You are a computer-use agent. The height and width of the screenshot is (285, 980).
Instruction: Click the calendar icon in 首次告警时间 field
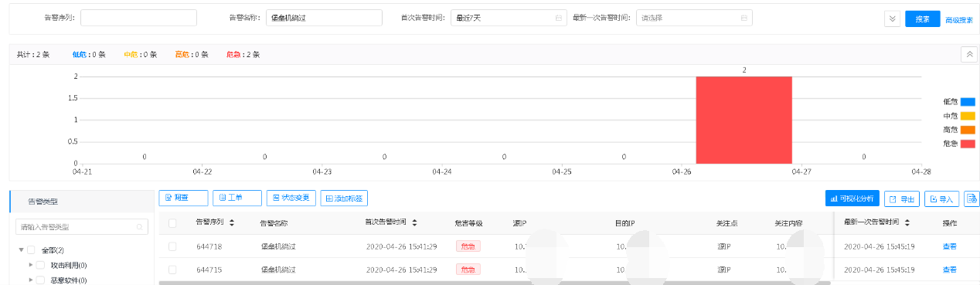tap(558, 18)
